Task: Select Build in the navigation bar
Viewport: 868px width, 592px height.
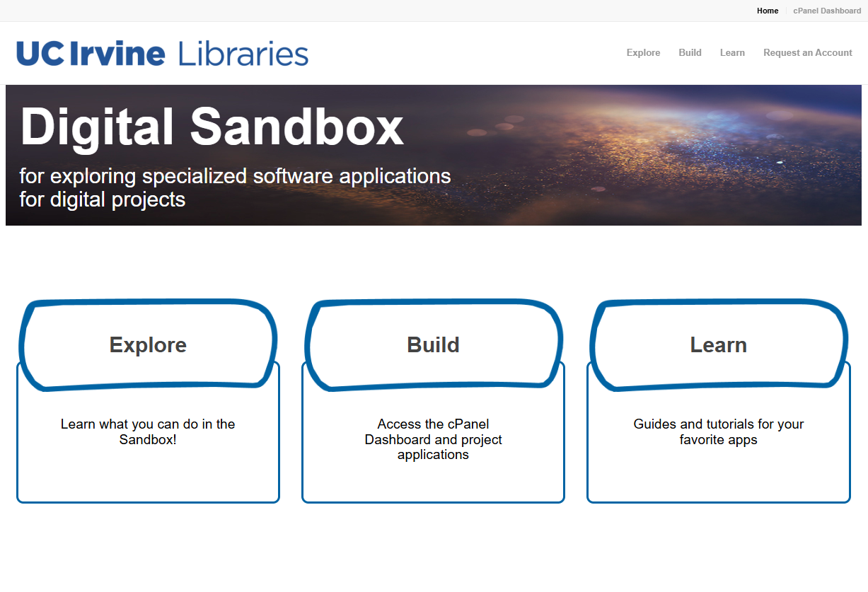Action: click(690, 52)
